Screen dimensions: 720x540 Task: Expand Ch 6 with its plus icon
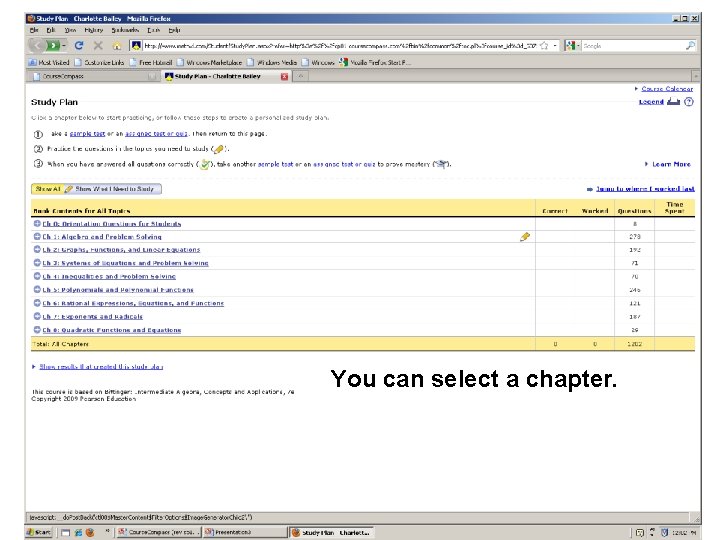[x=37, y=303]
